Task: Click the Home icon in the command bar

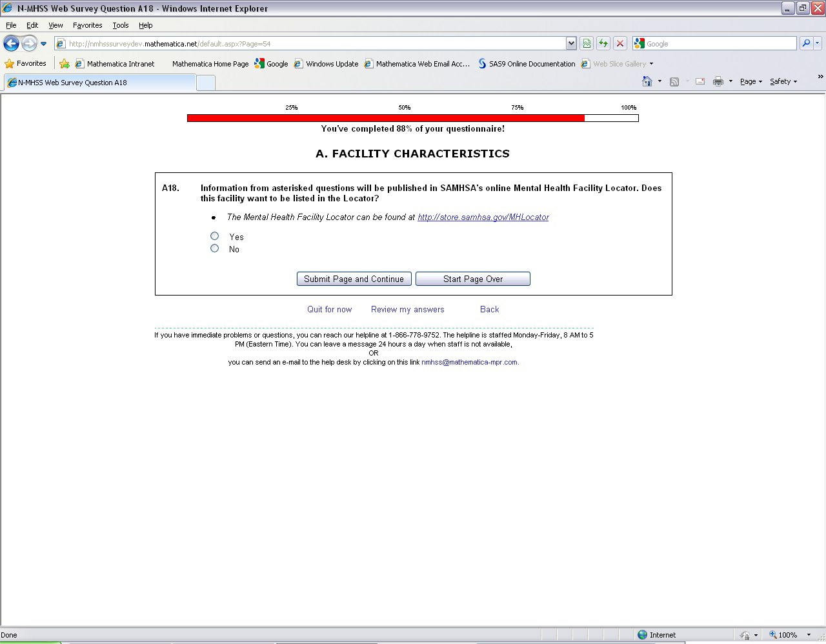Action: tap(647, 81)
